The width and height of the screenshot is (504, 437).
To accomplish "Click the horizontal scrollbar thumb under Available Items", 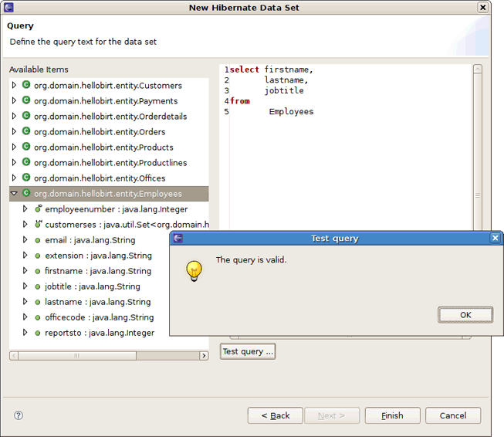I will [77, 356].
